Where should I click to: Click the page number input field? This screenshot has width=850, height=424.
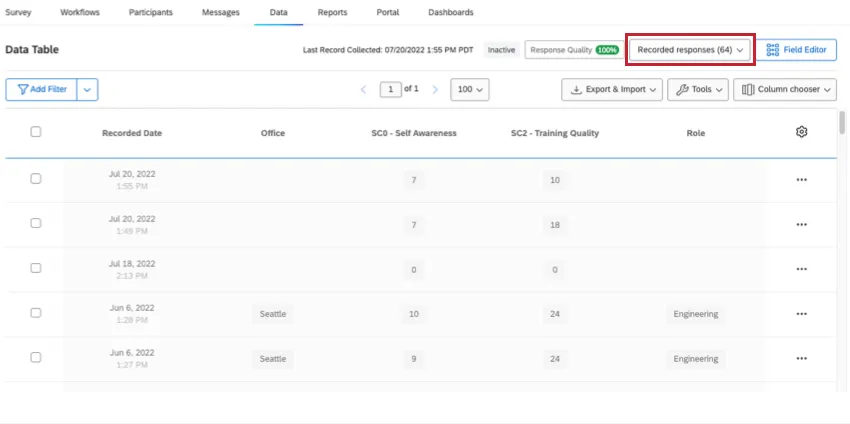(391, 90)
